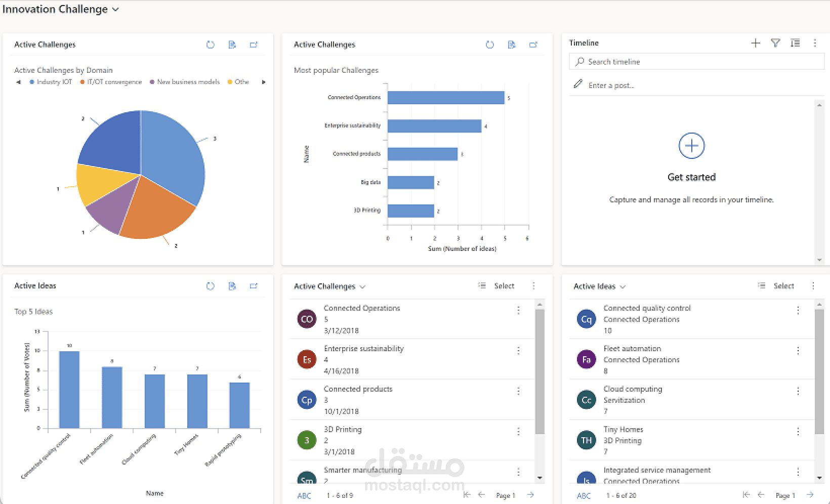The width and height of the screenshot is (830, 504).
Task: Create a new timeline record with the plus icon
Action: coord(755,43)
